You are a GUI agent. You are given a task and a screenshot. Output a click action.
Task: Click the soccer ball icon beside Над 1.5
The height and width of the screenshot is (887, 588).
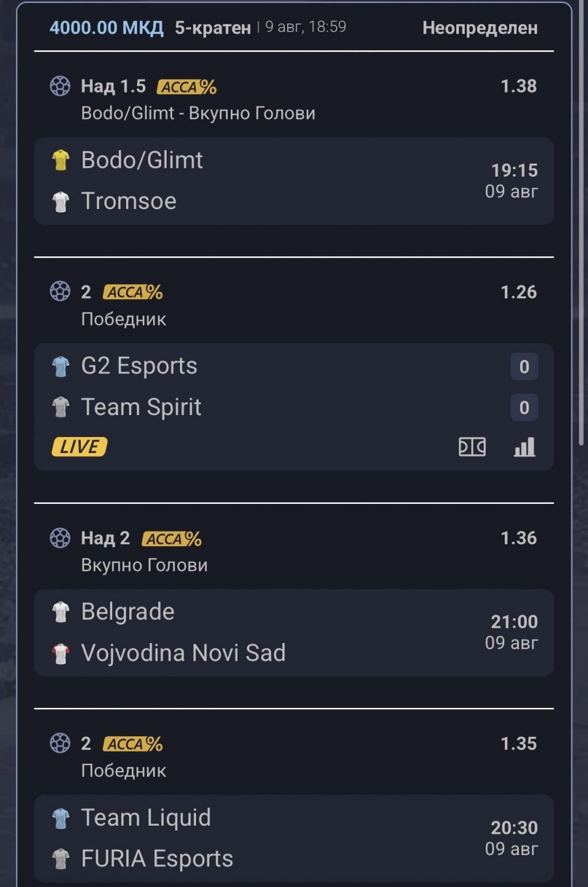coord(60,86)
